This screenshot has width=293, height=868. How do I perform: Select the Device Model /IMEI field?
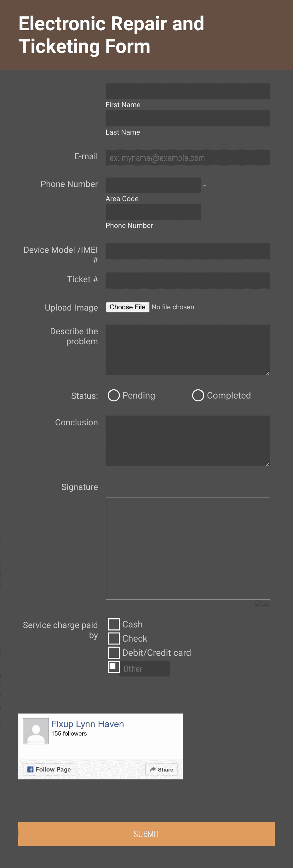(x=187, y=251)
